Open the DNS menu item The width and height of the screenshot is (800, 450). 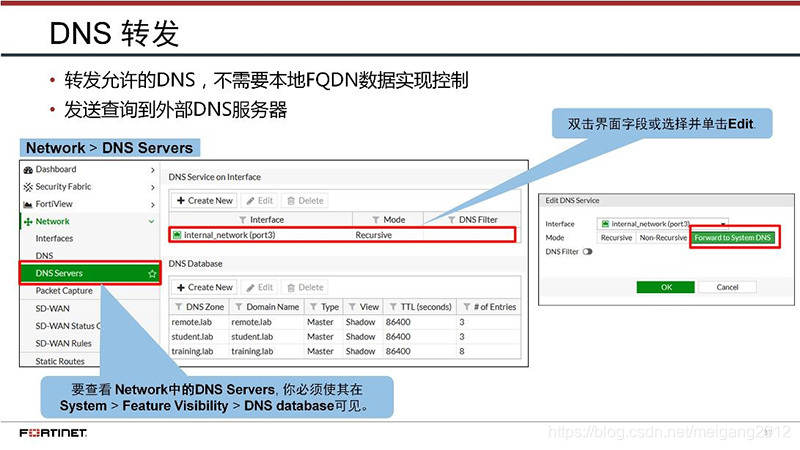44,256
